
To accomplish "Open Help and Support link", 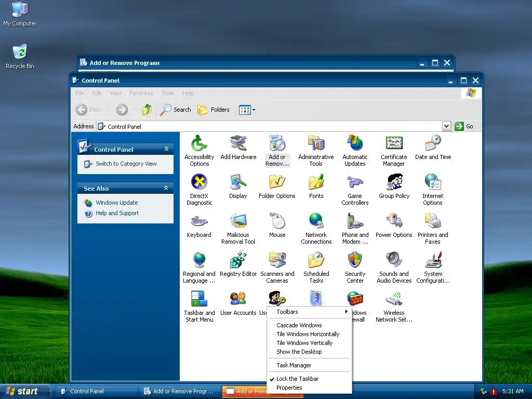I will pyautogui.click(x=117, y=213).
